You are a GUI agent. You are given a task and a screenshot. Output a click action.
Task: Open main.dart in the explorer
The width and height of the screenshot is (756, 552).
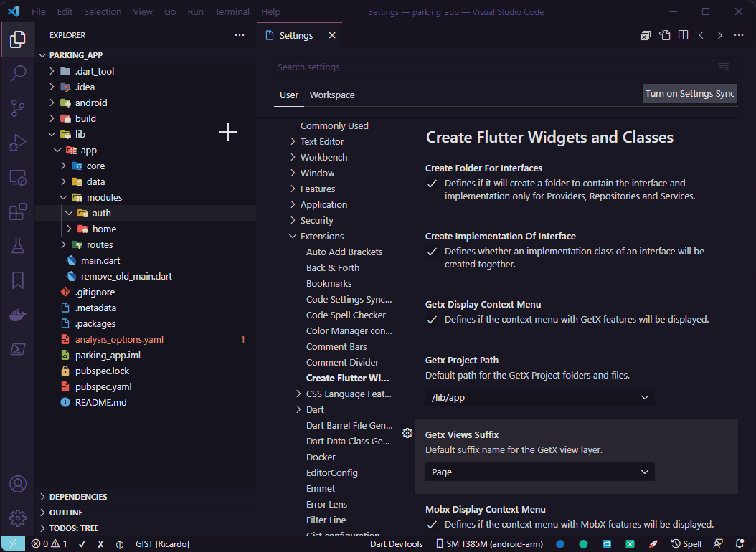100,260
